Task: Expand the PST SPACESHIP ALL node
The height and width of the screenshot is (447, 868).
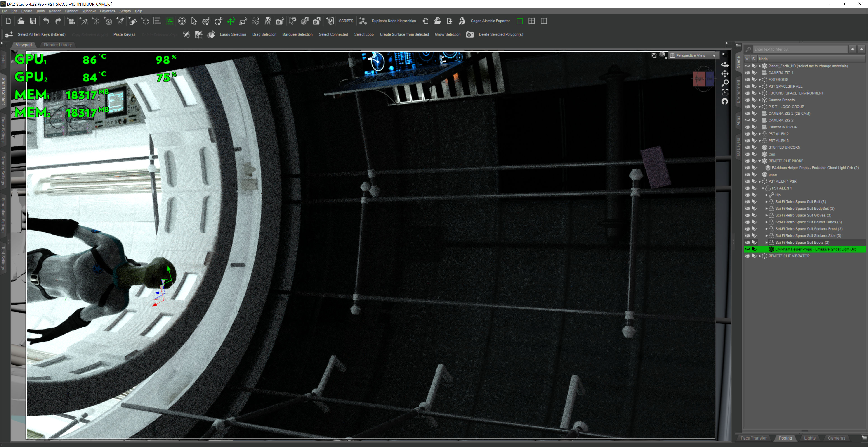Action: tap(759, 86)
